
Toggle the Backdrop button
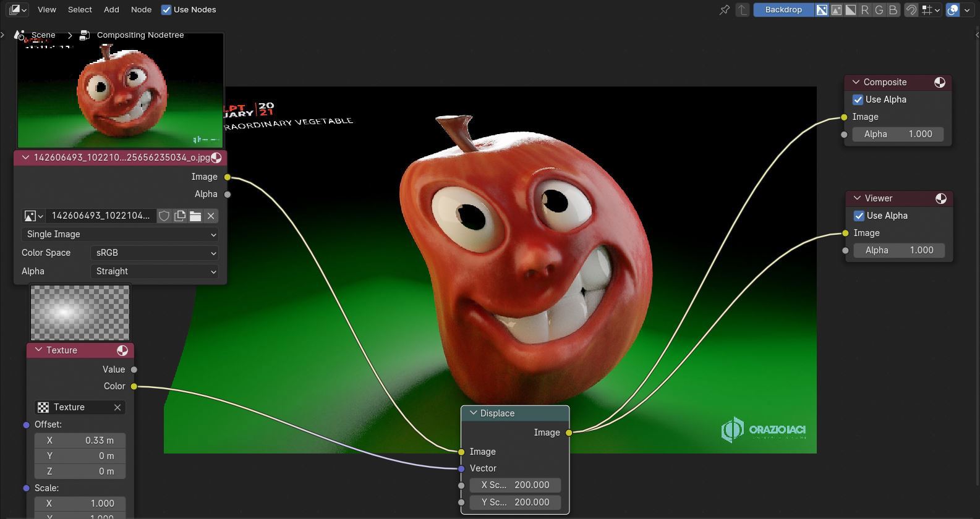[x=783, y=9]
